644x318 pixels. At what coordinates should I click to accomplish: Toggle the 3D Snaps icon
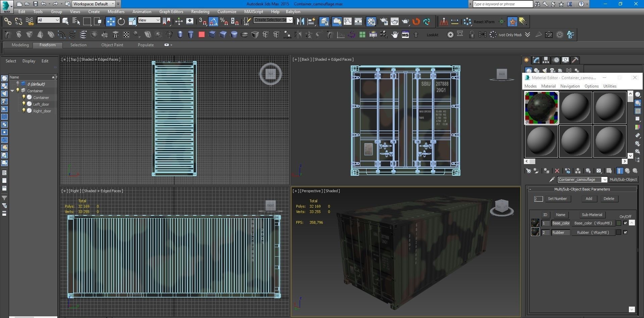click(x=202, y=22)
